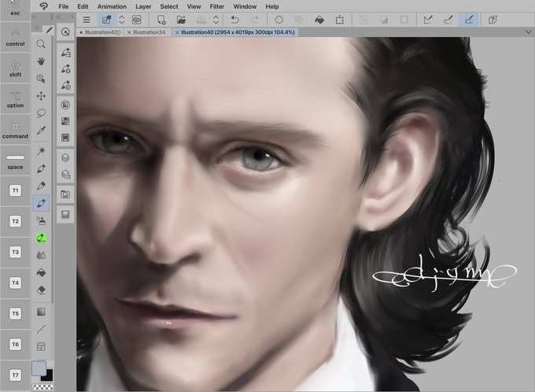Open the Tool Property palette icon
This screenshot has width=535, height=392.
(65, 69)
